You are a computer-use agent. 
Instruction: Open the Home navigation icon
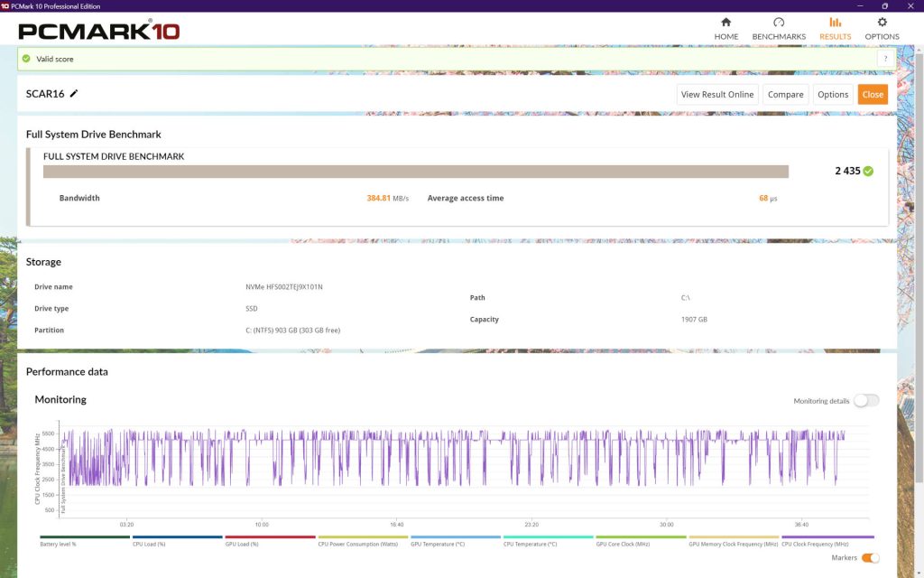point(725,23)
